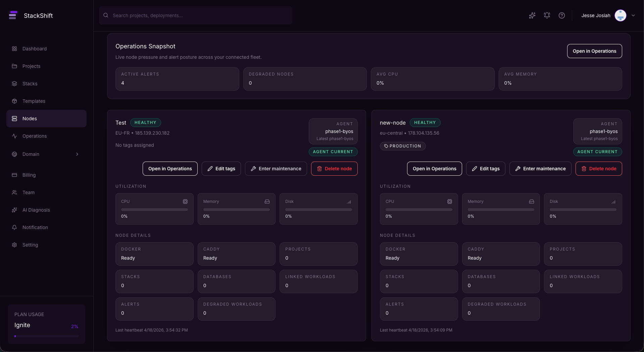
Task: Open the notifications bell in header
Action: (547, 15)
